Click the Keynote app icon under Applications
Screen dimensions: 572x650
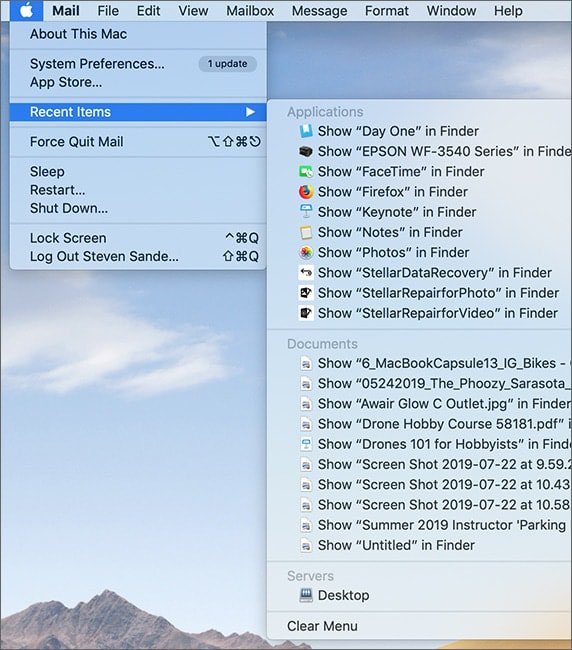pos(306,212)
